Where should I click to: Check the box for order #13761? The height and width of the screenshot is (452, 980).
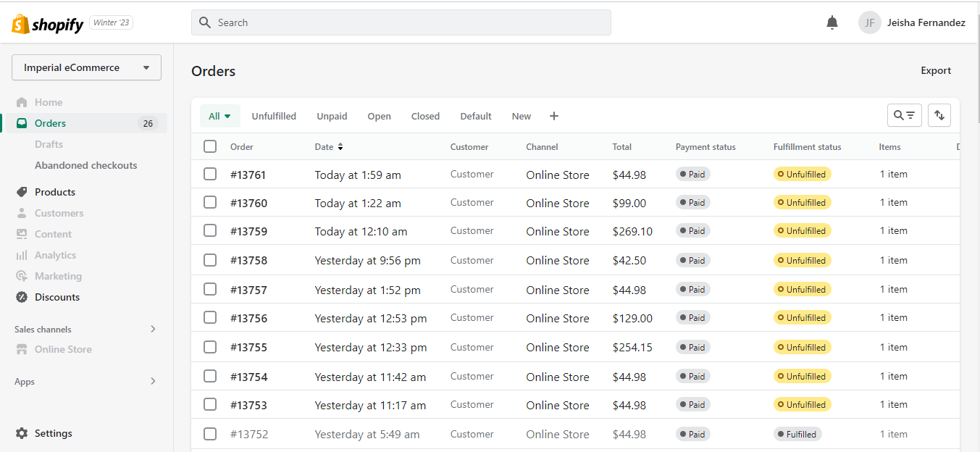click(x=210, y=174)
